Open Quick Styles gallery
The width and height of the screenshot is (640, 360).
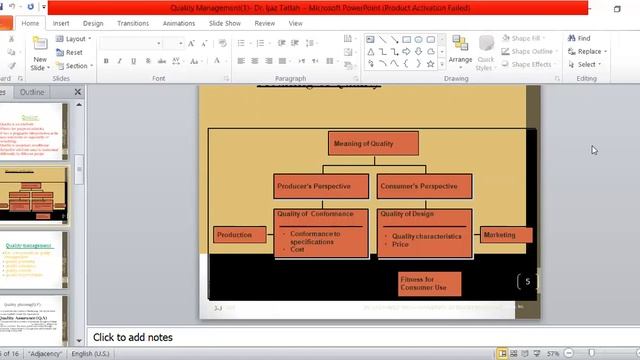tap(486, 53)
